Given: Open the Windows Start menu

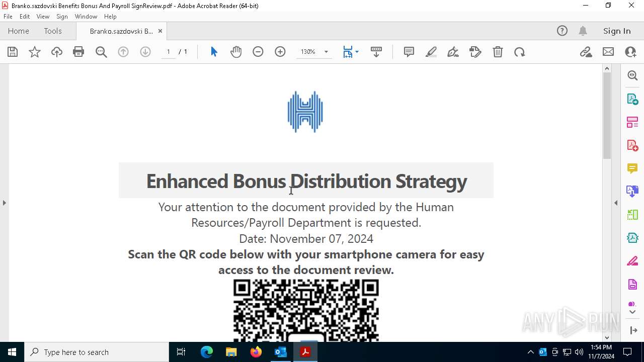Looking at the screenshot, I should [12, 352].
